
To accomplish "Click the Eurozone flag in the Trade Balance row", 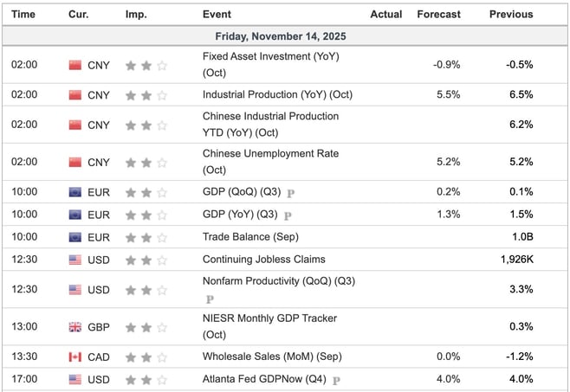I will (74, 237).
